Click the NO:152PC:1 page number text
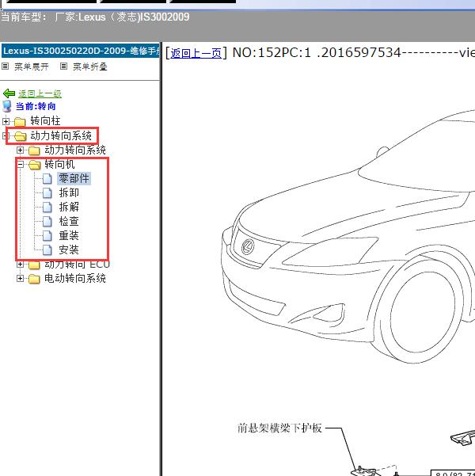475x476 pixels. [272, 53]
